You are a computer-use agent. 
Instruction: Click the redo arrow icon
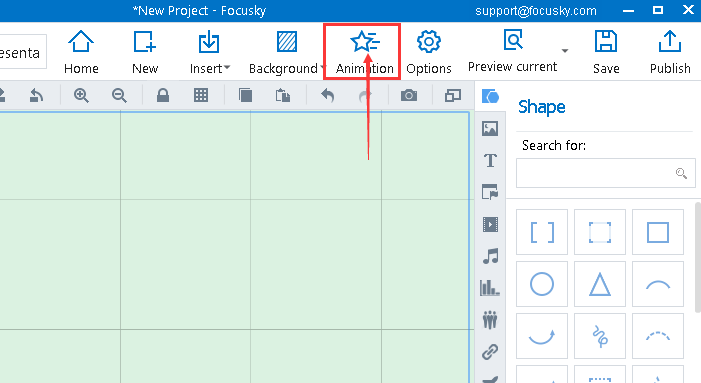tap(365, 95)
